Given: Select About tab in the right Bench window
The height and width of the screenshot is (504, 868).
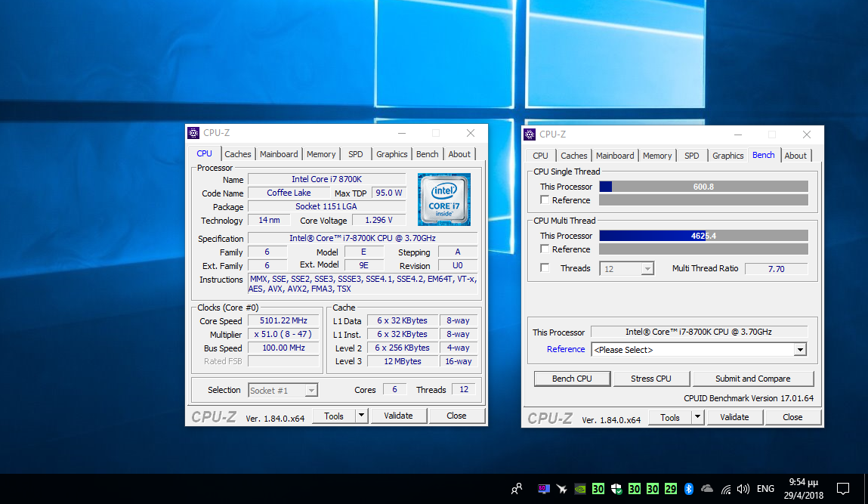Looking at the screenshot, I should 795,156.
